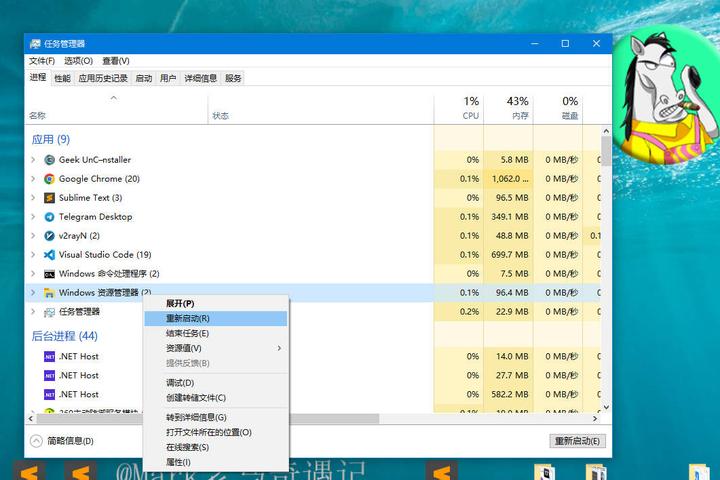Click the v2rayN process icon
The image size is (720, 480).
(49, 236)
